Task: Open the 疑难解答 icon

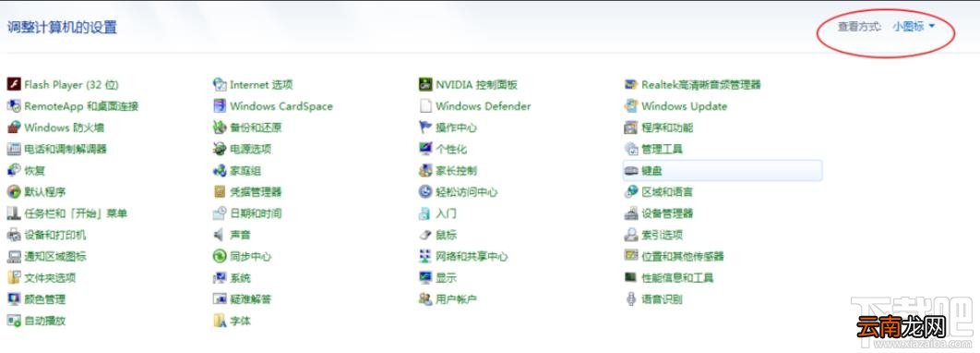Action: [x=220, y=299]
